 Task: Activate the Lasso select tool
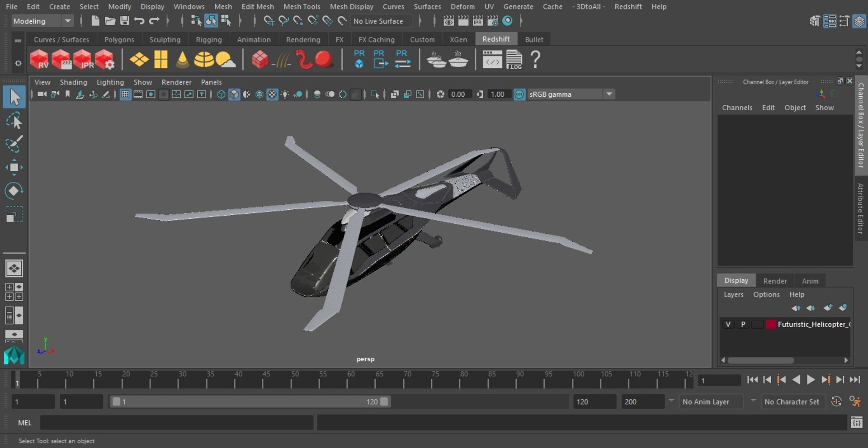(x=14, y=121)
